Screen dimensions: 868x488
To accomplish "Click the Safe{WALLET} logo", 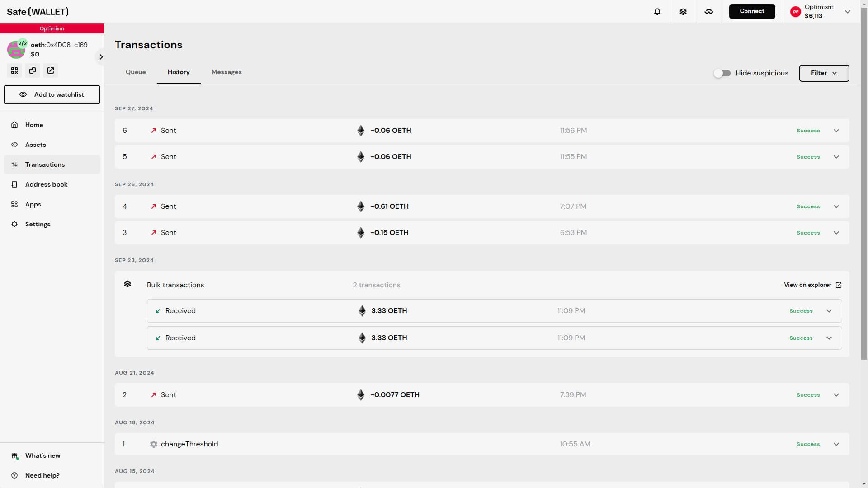I will 38,12.
